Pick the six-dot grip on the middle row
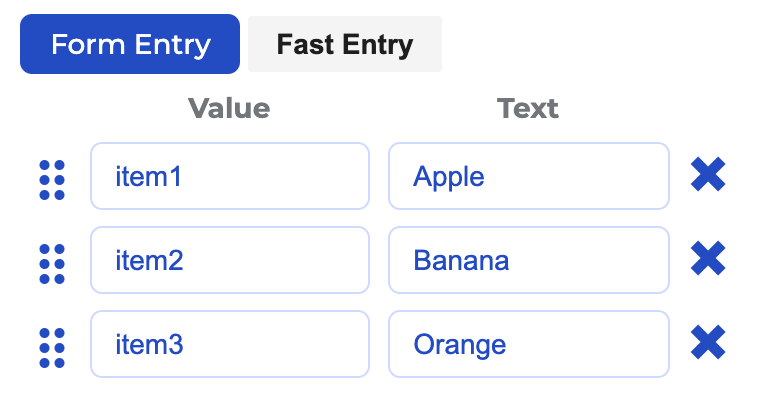Image resolution: width=772 pixels, height=404 pixels. point(52,261)
